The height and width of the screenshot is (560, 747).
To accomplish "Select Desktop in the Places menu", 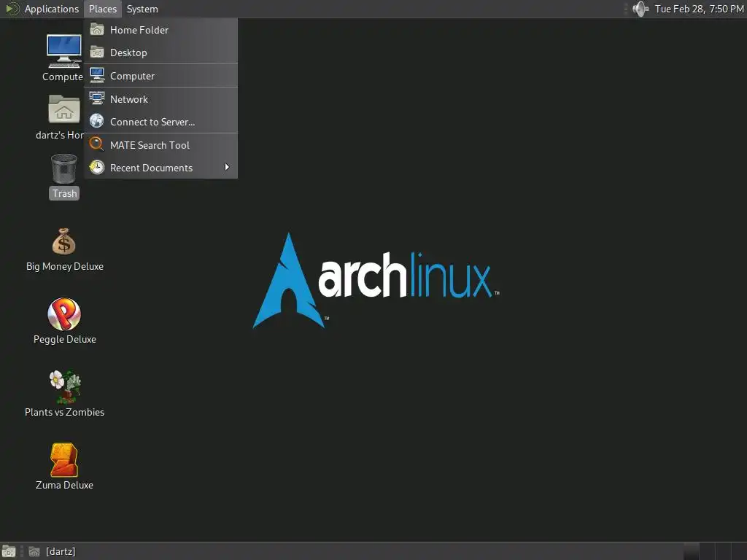I will (x=161, y=52).
